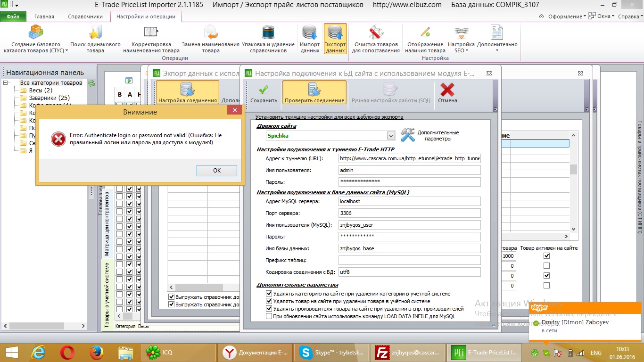644x362 pixels.
Task: Select the Настройки и операции ribbon tab
Action: [x=146, y=16]
